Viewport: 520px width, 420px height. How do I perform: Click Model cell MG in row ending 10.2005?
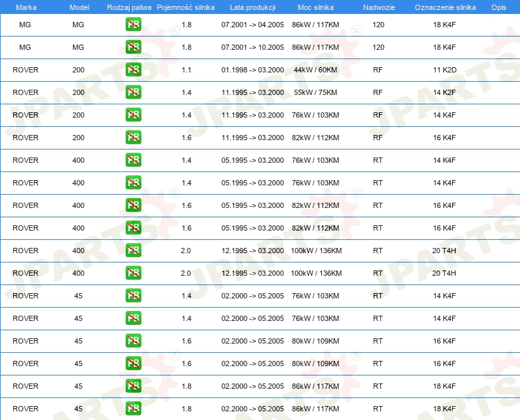click(x=78, y=47)
